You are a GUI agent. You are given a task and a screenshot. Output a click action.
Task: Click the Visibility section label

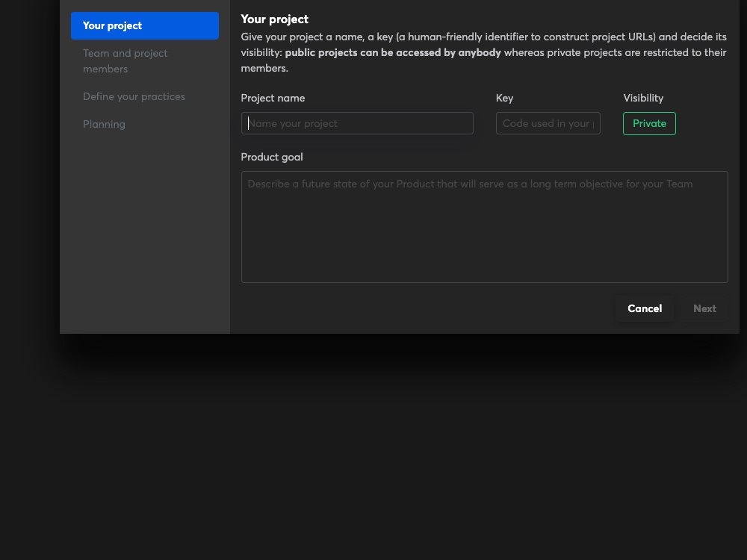(x=644, y=98)
